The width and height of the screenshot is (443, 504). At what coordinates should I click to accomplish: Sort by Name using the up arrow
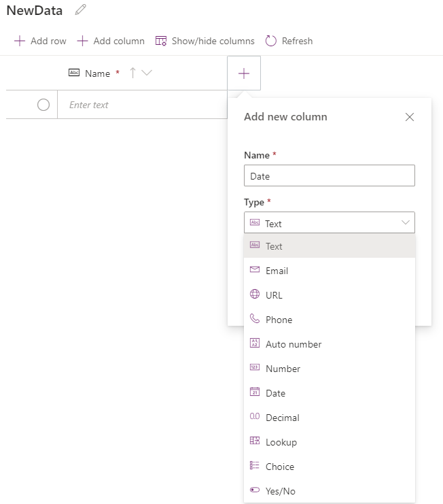(x=133, y=73)
